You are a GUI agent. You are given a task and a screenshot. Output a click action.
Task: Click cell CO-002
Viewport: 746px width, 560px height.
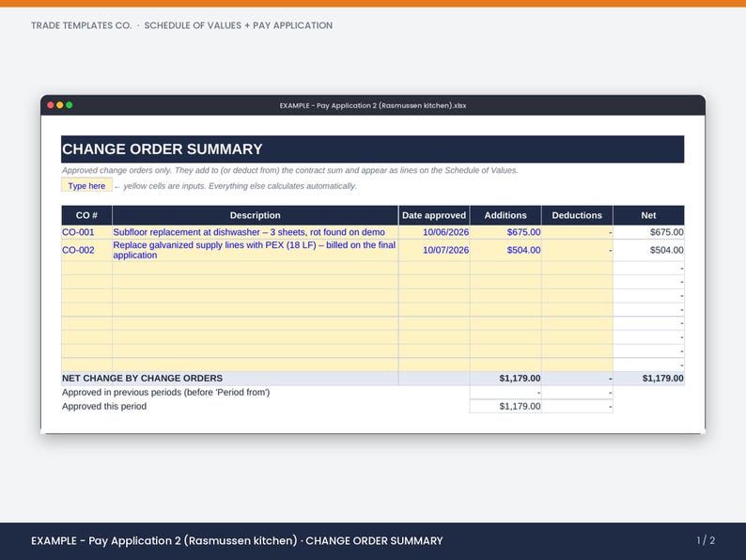point(86,250)
